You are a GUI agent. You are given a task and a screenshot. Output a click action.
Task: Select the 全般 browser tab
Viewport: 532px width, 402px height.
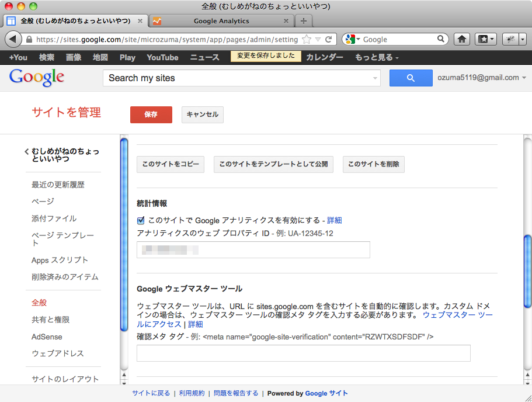pos(75,21)
